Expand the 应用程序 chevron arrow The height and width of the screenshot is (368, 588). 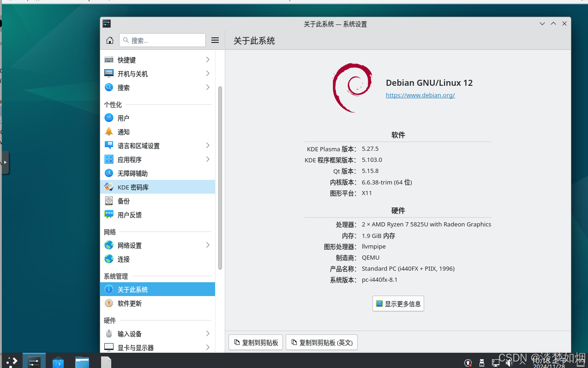pyautogui.click(x=208, y=159)
